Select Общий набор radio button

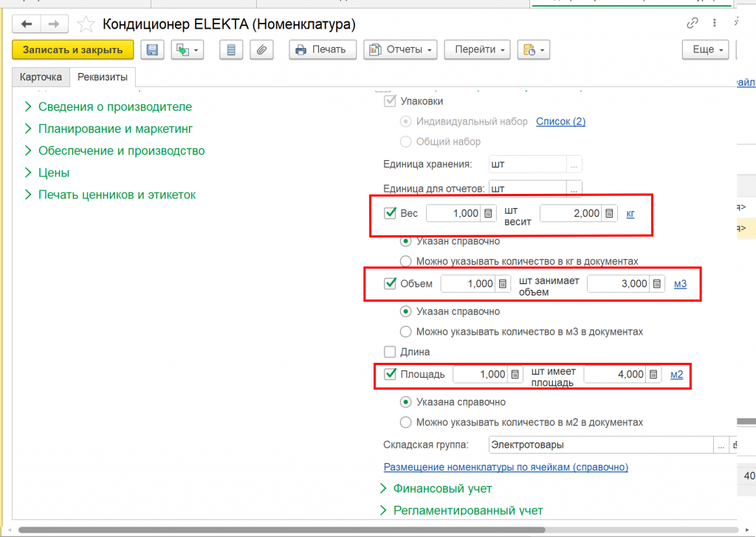[x=405, y=142]
